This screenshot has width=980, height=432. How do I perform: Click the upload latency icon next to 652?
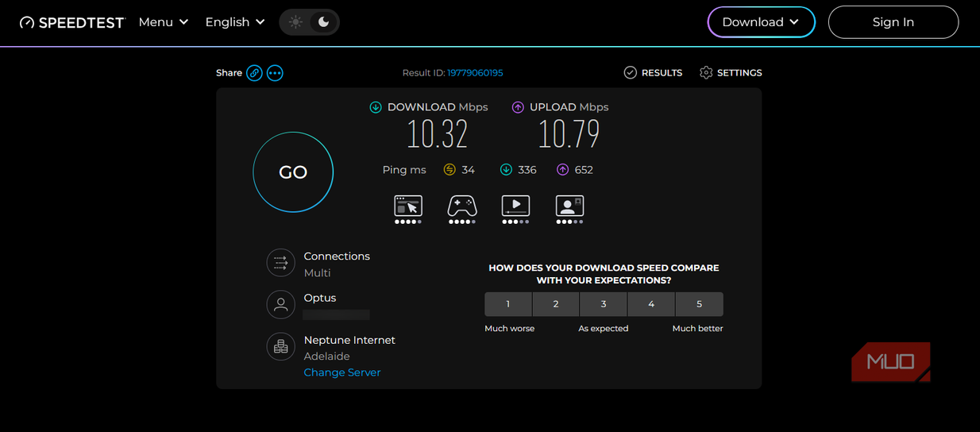coord(562,170)
